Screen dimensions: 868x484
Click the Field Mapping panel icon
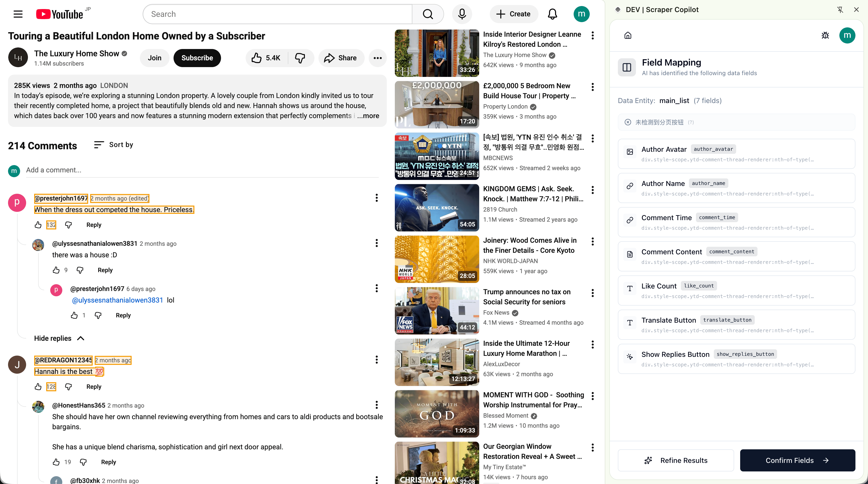click(627, 67)
